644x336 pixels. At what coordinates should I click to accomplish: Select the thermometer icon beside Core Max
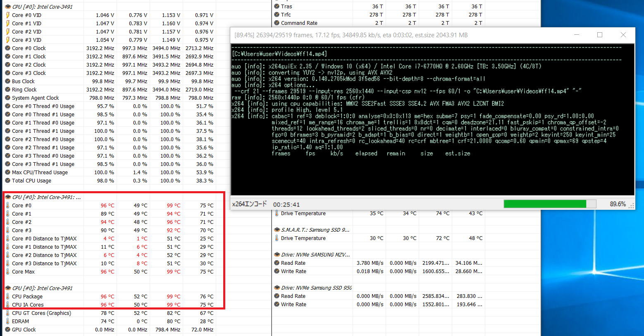tap(7, 271)
